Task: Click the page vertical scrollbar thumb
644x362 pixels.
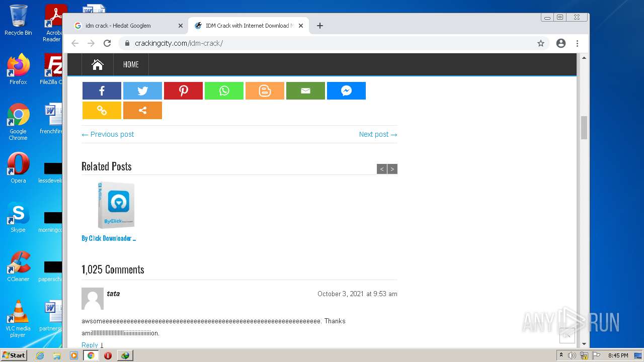Action: (584, 128)
